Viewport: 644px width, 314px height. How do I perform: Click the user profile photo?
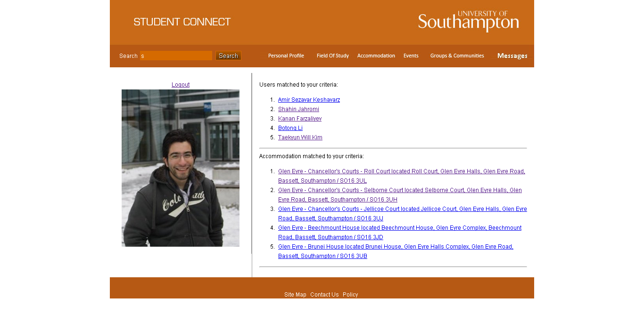(x=181, y=168)
